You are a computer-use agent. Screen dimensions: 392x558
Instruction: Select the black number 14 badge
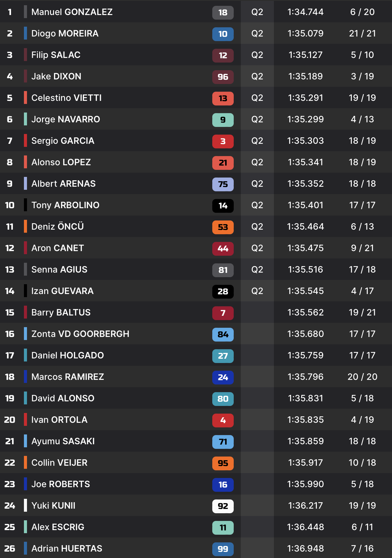pos(223,206)
